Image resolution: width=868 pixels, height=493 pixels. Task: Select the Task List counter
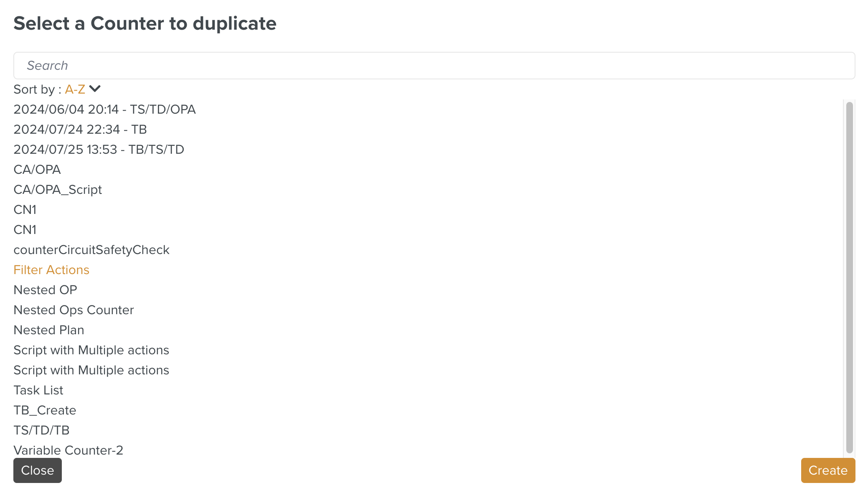tap(38, 390)
